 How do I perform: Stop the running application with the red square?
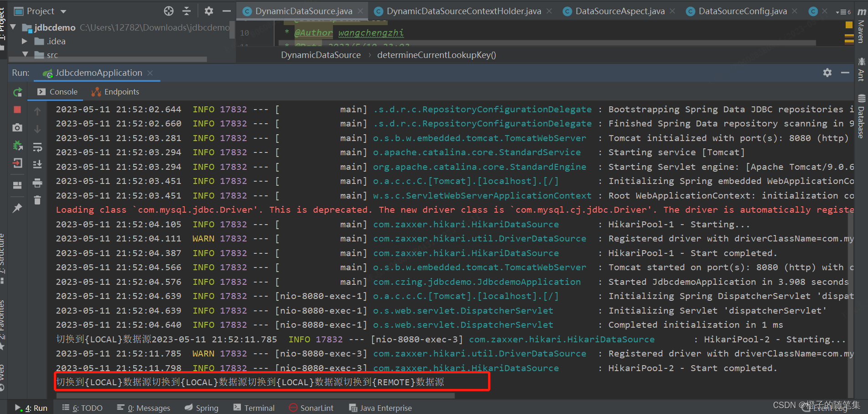tap(17, 110)
